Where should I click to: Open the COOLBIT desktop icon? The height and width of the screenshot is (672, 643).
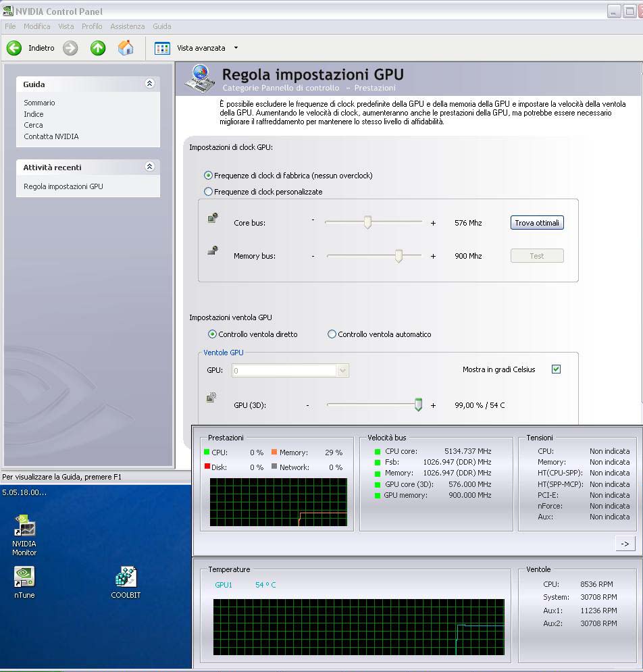126,582
